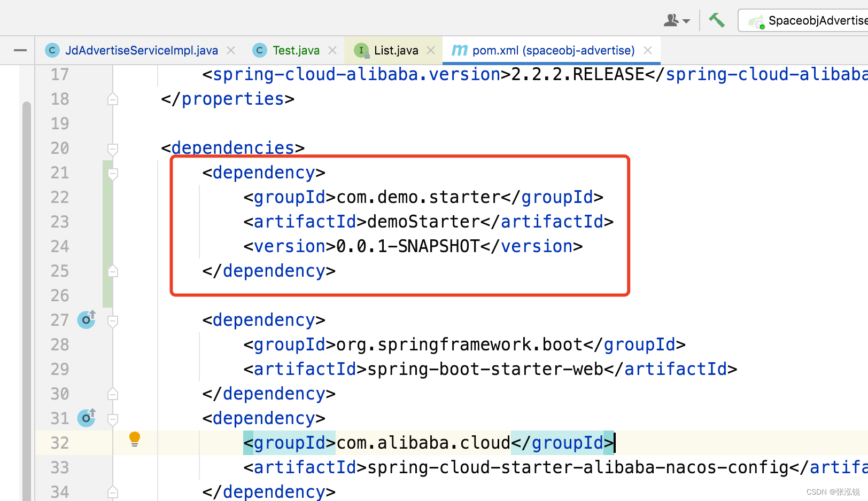Close the pom.xml tab
The width and height of the screenshot is (868, 501).
pyautogui.click(x=648, y=50)
